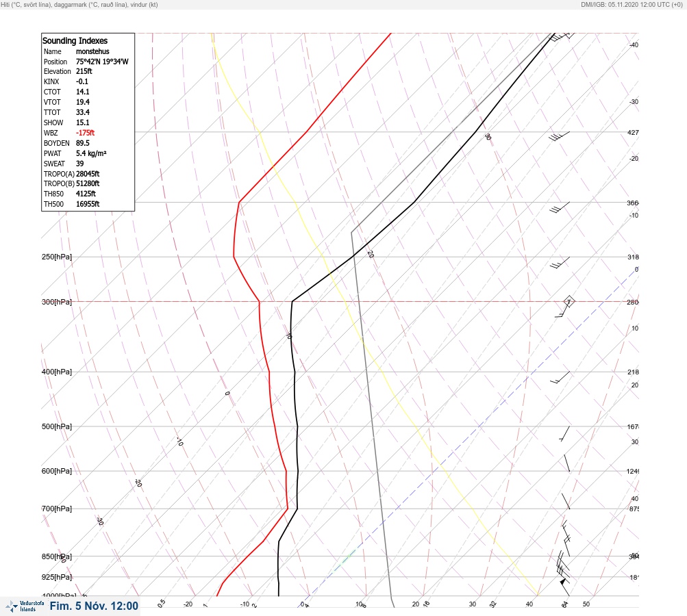Screen dimensions: 687x616
Task: Click the '300[hPa]' pressure label
Action: (57, 302)
